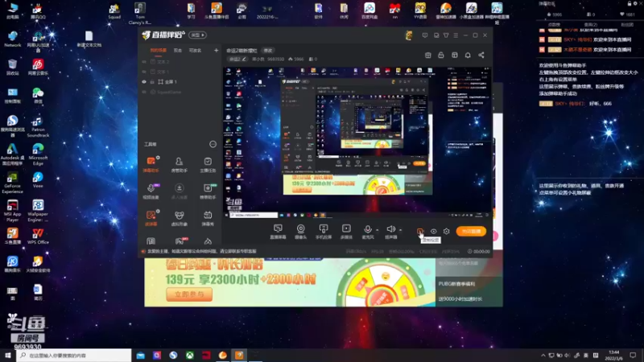Open the 弹幕秀 danmaku show tool
The width and height of the screenshot is (644, 362).
pos(208,218)
